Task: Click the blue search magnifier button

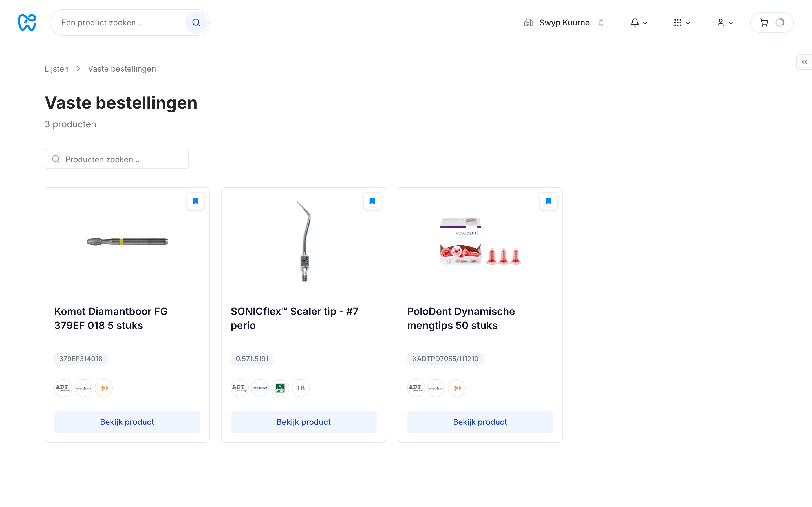Action: (x=196, y=23)
